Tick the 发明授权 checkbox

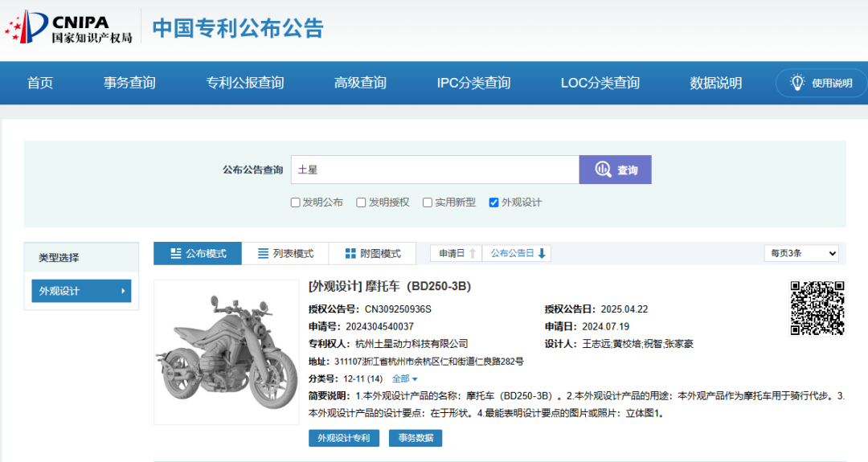[361, 202]
